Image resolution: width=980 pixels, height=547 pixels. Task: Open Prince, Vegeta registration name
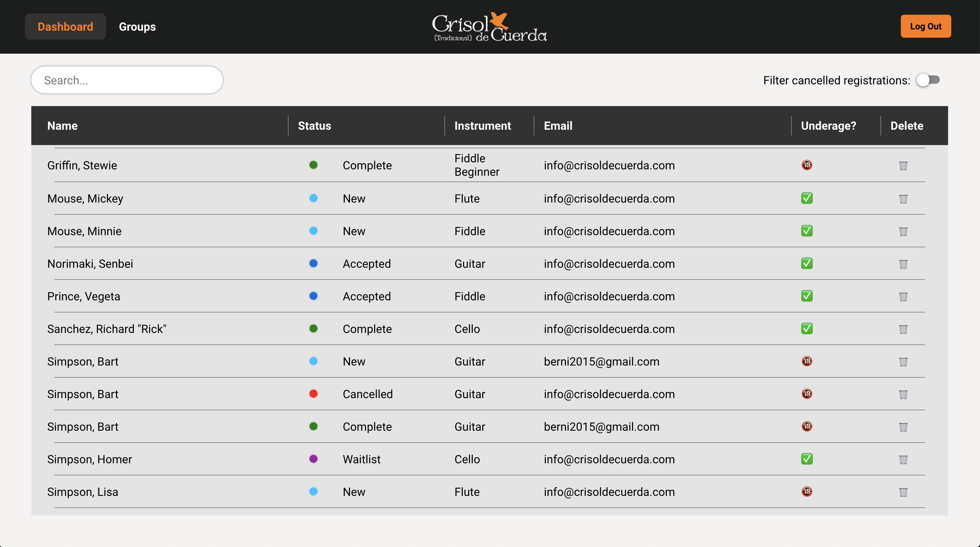[84, 297]
